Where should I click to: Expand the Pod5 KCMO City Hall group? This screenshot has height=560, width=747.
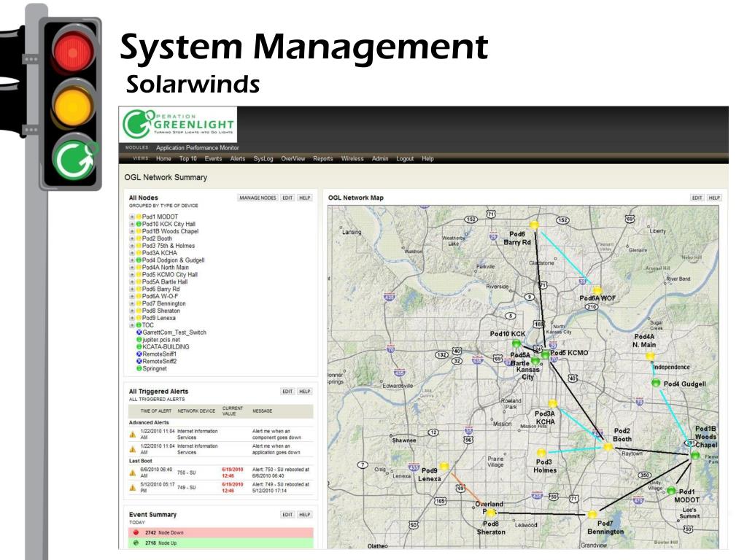[x=132, y=275]
